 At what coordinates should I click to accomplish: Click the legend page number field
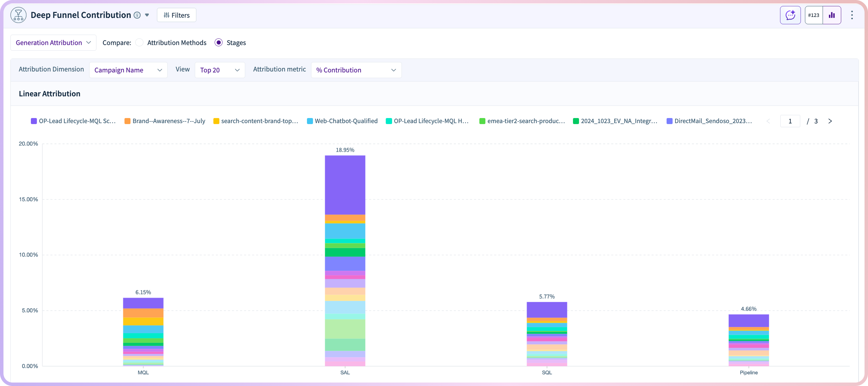tap(790, 121)
